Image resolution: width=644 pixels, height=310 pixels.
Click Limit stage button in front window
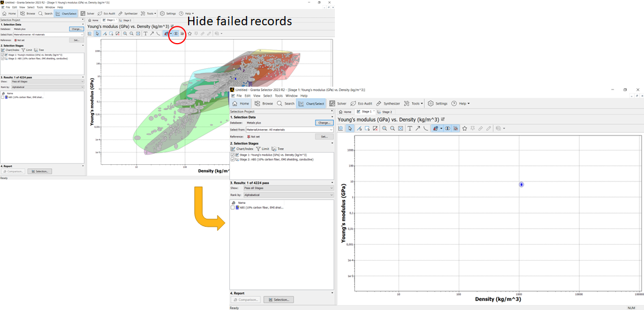pos(262,149)
